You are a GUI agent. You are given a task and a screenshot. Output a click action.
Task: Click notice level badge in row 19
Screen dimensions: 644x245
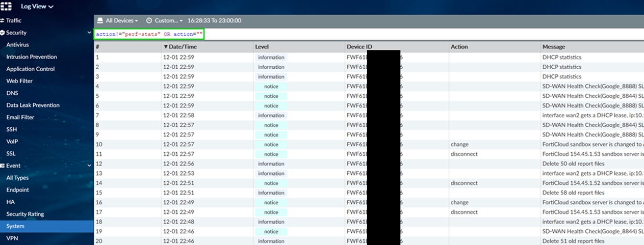(271, 232)
